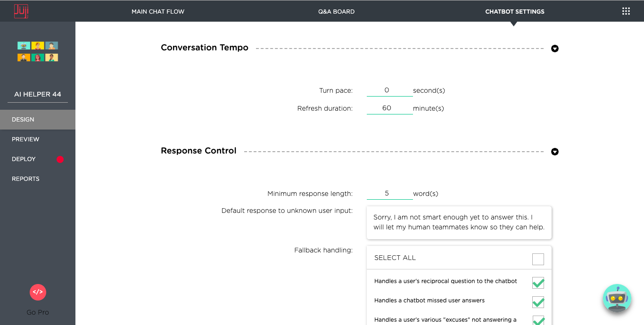
Task: Click the red Deploy status dot
Action: tap(60, 159)
